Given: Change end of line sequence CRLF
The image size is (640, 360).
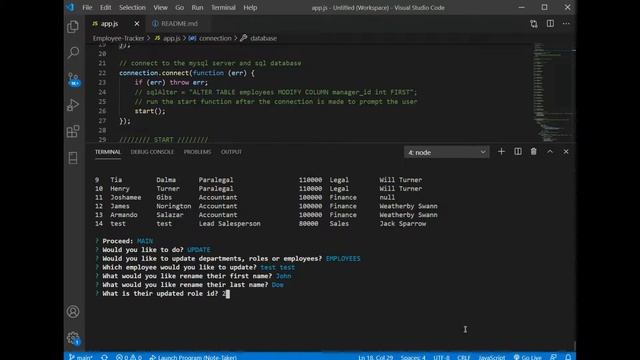Looking at the screenshot, I should (464, 357).
